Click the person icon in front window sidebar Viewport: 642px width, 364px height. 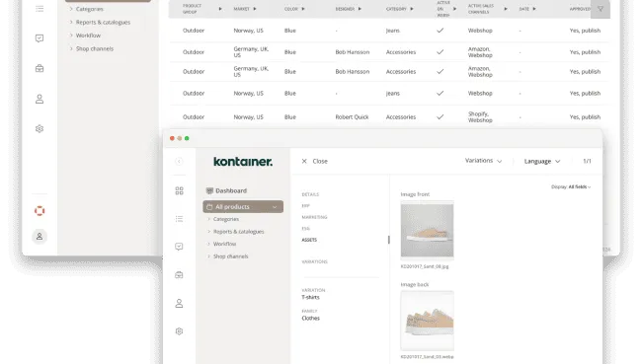179,304
